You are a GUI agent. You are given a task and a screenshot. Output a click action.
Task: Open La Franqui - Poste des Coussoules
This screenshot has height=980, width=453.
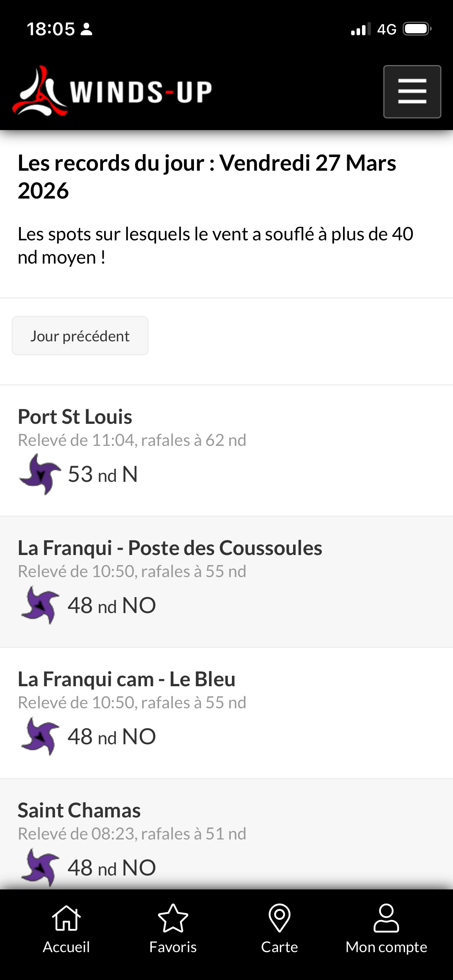click(170, 548)
